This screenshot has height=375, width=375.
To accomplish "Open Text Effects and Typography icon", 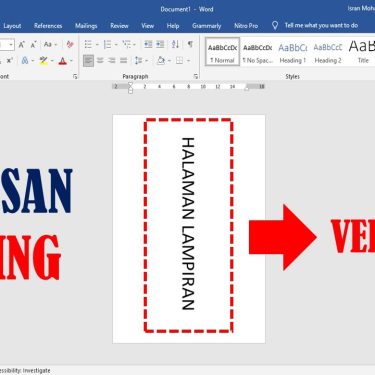I will click(25, 61).
